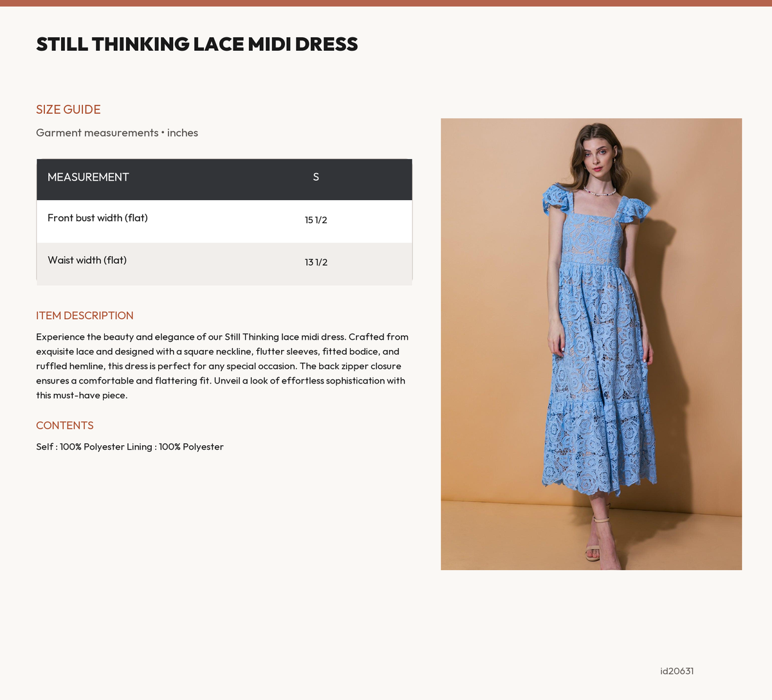
Task: Select the Waist width (flat) row label
Action: coord(87,261)
